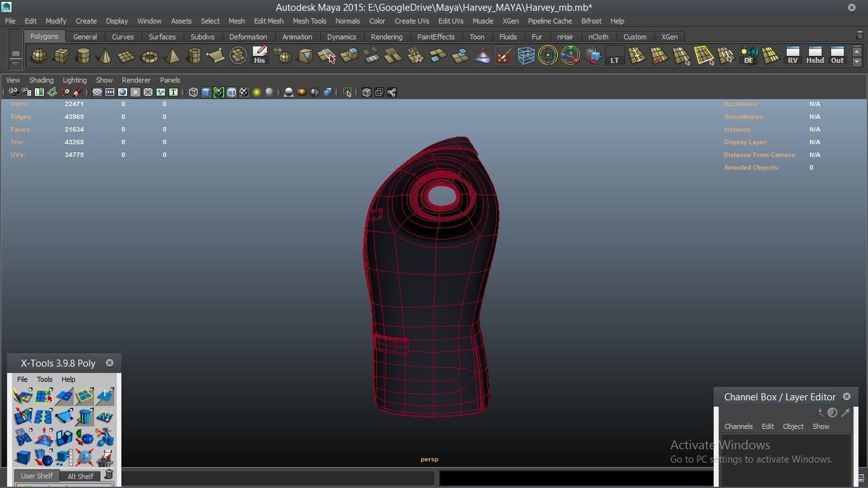The height and width of the screenshot is (488, 868).
Task: Open the Panels menu
Action: click(x=170, y=80)
